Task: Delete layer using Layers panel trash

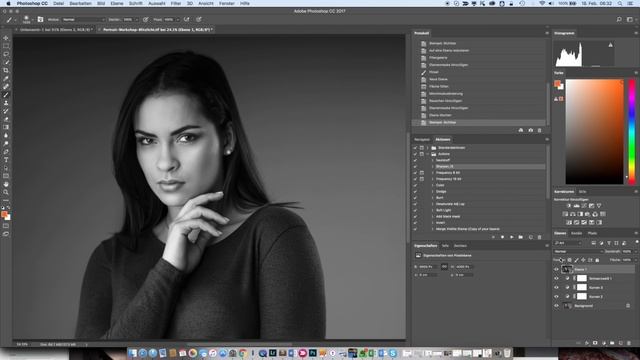Action: 629,343
